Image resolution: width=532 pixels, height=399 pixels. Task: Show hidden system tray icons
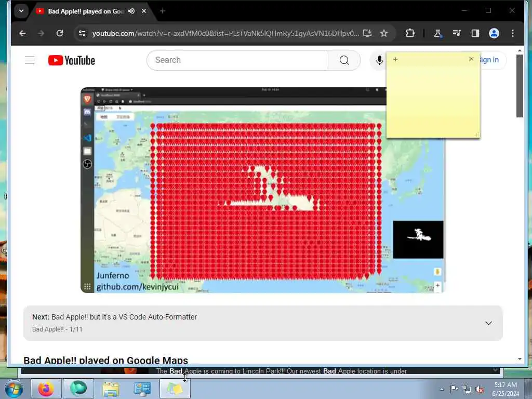tap(442, 389)
